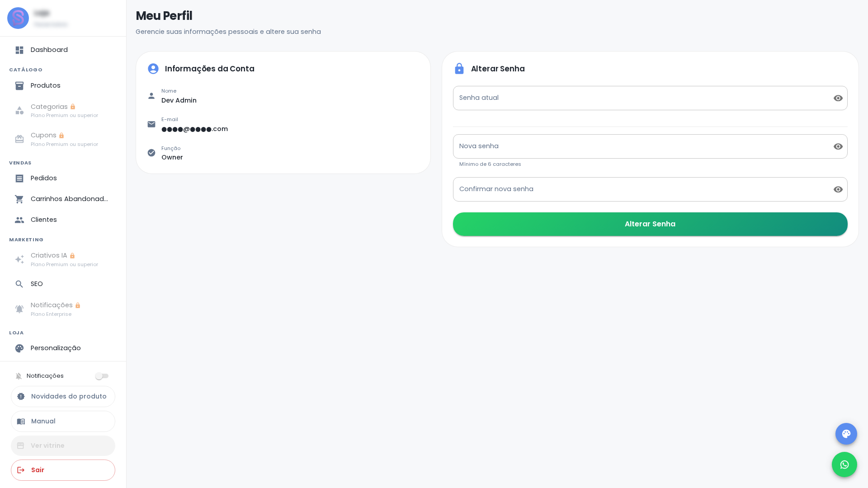868x488 pixels.
Task: Open Novidades do produto
Action: pyautogui.click(x=63, y=396)
